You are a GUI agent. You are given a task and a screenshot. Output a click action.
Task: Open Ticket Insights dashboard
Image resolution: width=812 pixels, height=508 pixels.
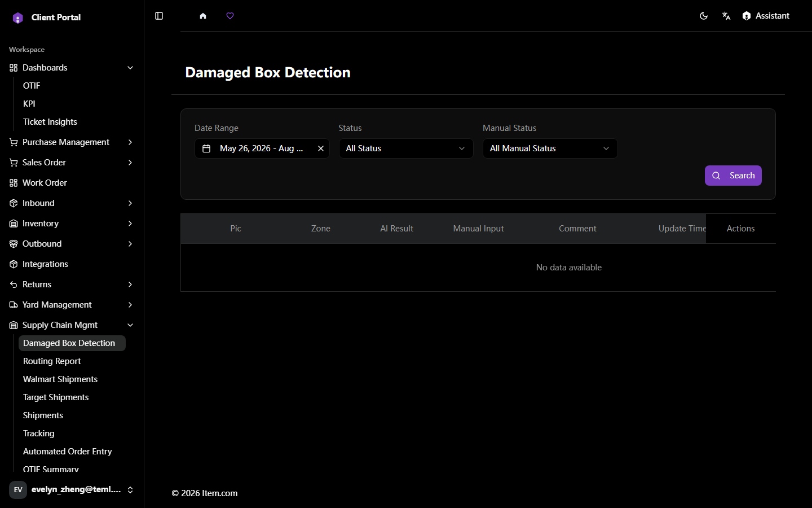click(x=50, y=122)
